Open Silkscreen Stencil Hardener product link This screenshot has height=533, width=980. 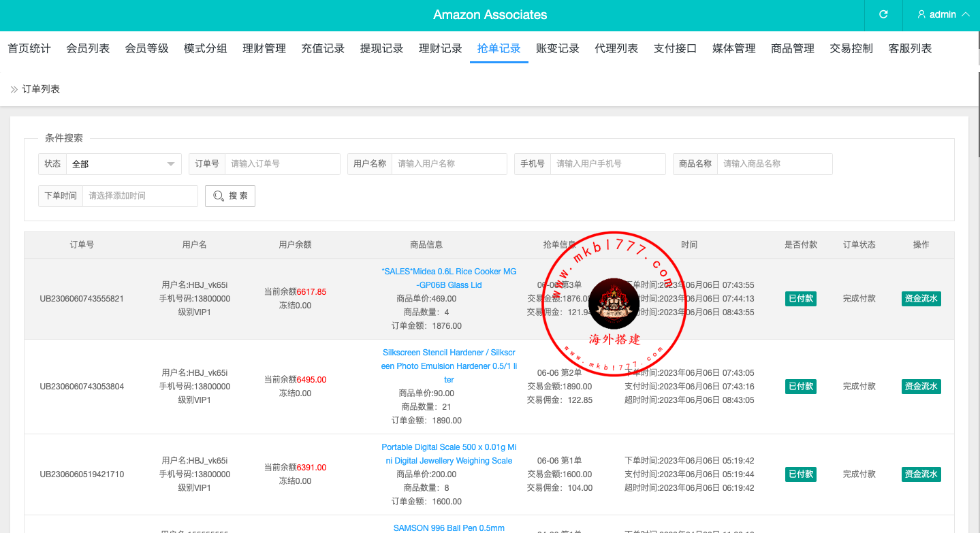[x=449, y=366]
